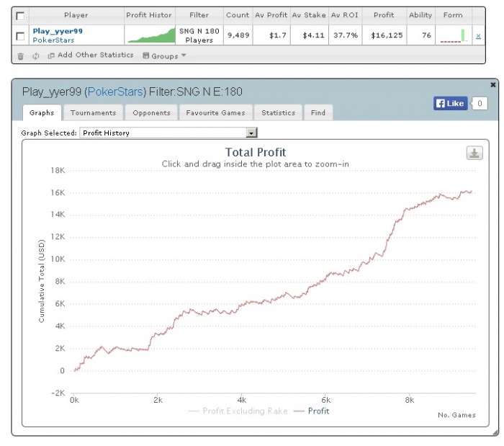Click the green profit history thumbnail
Screen dimensions: 504x446
[151, 35]
